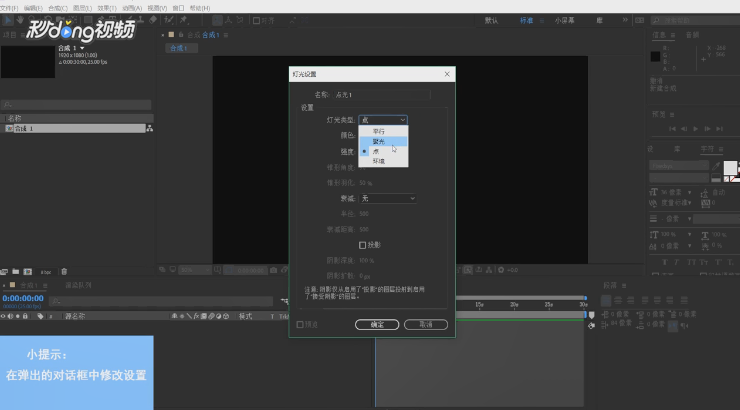This screenshot has width=740, height=410.
Task: Confirm the dialog with the 确定 button
Action: 377,325
